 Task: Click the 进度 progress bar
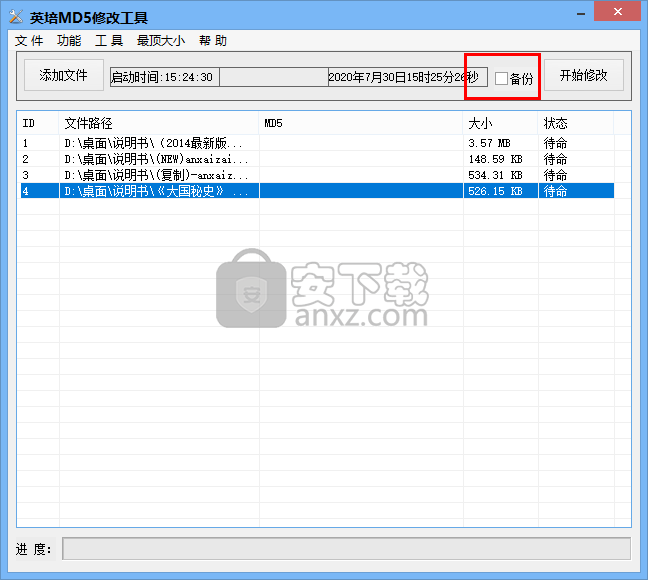pyautogui.click(x=346, y=549)
